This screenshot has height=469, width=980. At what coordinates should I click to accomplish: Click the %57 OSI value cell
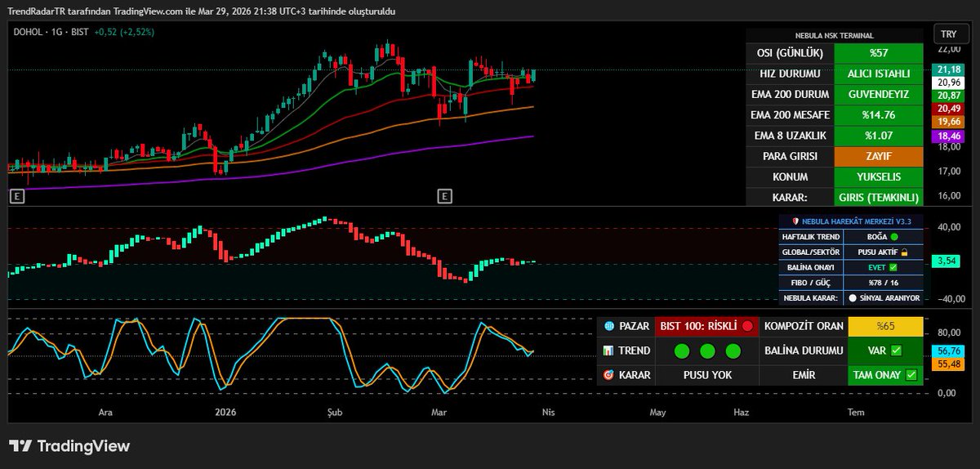pos(879,52)
